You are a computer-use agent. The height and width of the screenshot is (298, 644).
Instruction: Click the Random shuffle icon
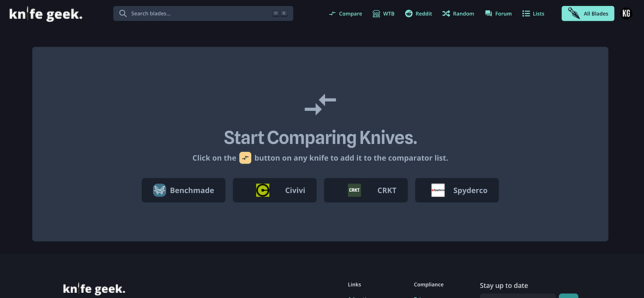(x=446, y=14)
